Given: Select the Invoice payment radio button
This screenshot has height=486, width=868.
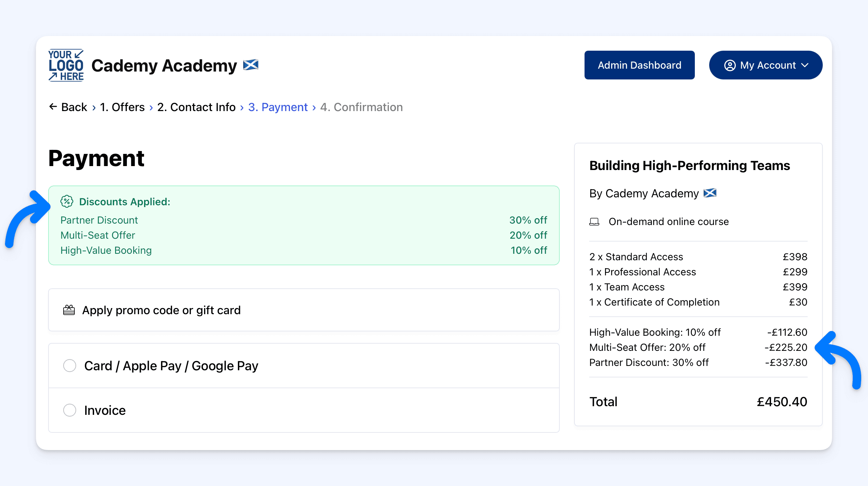Looking at the screenshot, I should click(x=70, y=410).
